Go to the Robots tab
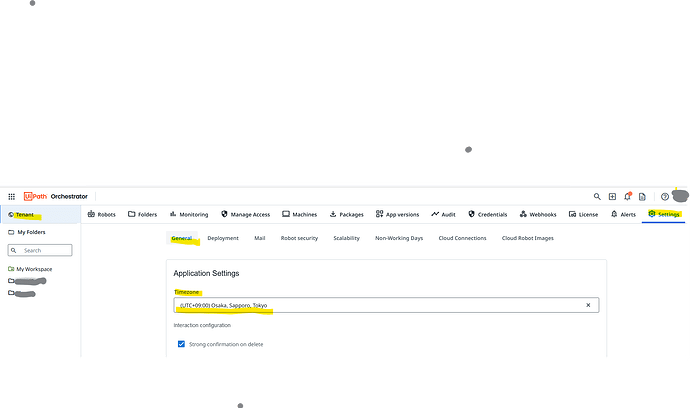Image resolution: width=690 pixels, height=408 pixels. click(x=102, y=214)
